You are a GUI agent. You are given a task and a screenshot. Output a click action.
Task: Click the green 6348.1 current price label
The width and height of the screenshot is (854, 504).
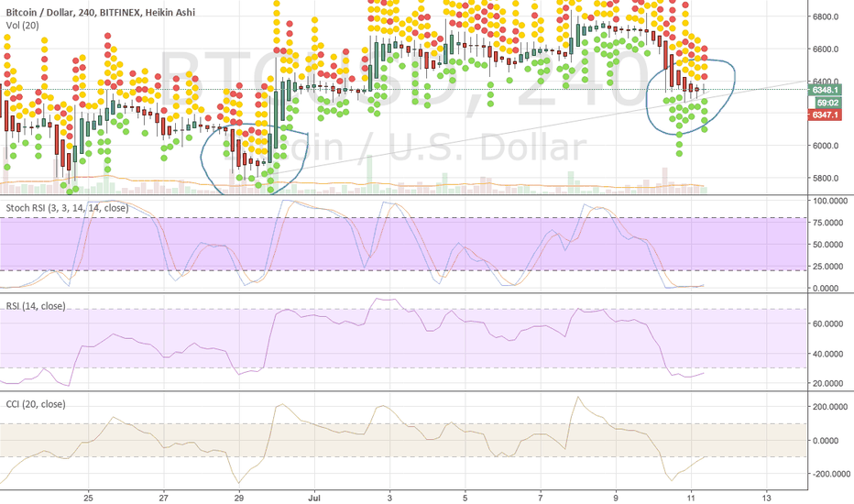[825, 90]
